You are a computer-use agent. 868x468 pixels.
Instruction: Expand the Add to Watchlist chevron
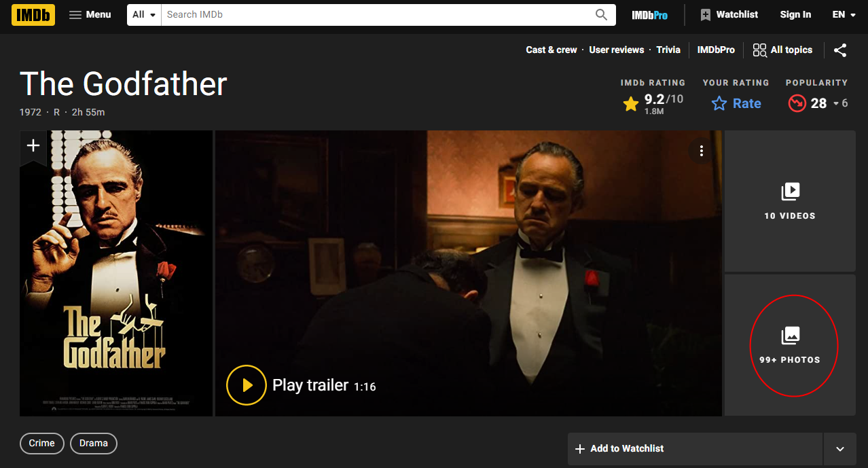click(840, 449)
